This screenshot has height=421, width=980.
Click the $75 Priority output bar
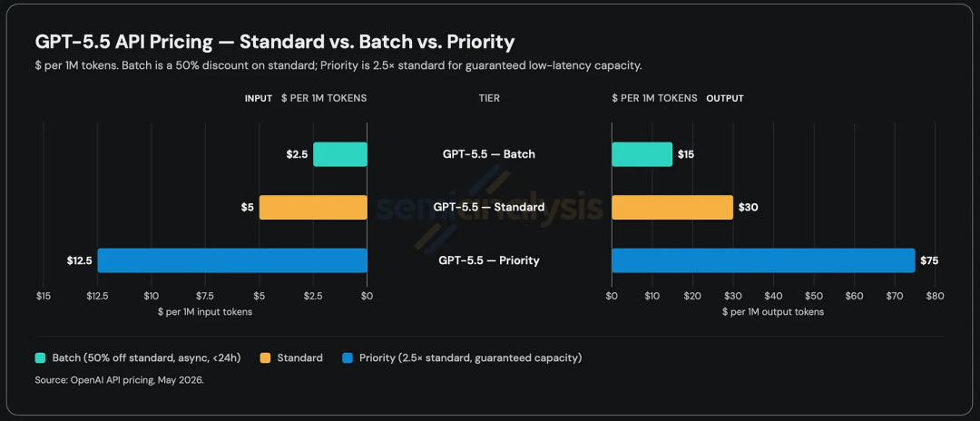tap(763, 260)
